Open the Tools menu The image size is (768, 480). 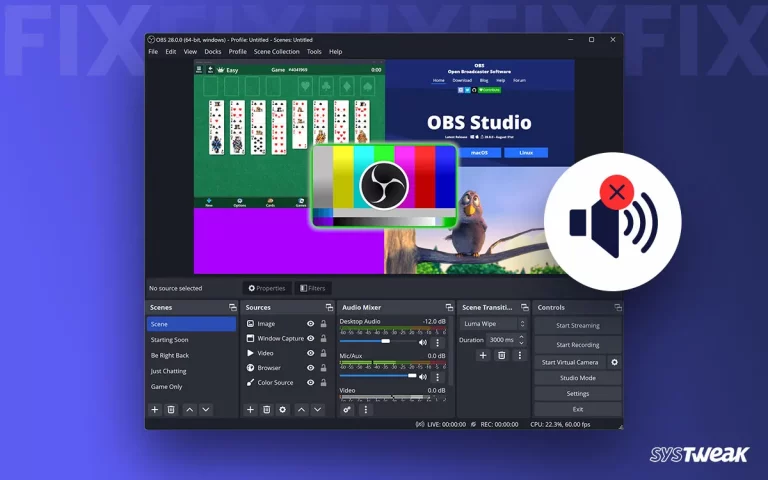314,51
